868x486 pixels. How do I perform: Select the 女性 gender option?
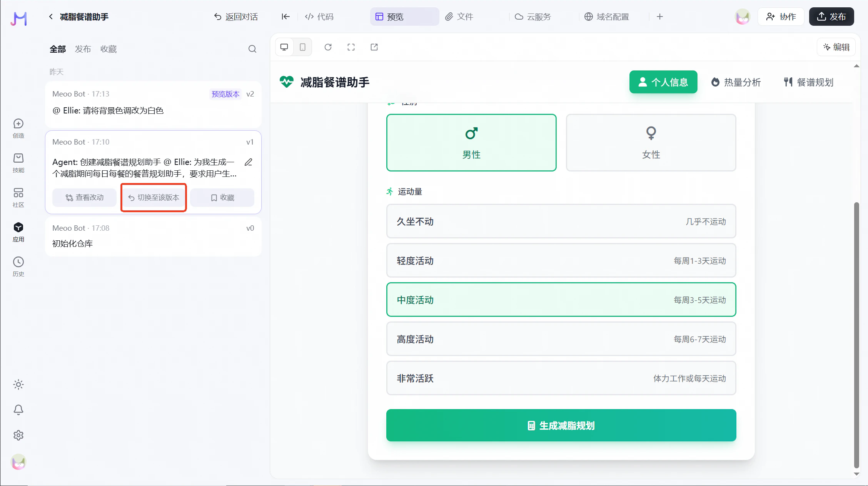pos(651,143)
